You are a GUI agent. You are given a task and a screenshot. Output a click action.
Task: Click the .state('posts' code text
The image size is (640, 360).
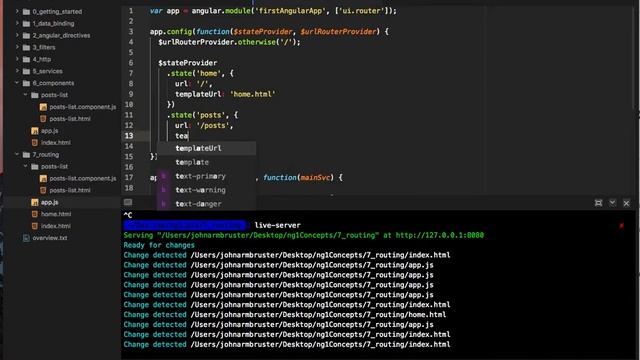coord(197,115)
